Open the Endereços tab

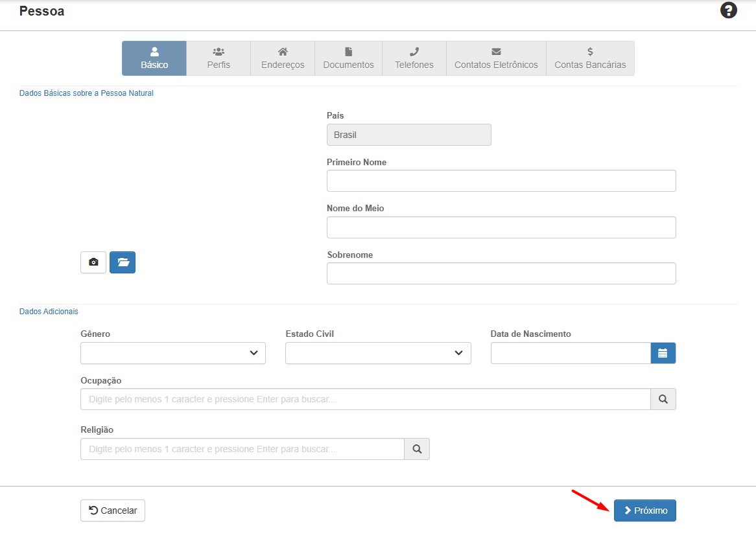click(x=283, y=58)
